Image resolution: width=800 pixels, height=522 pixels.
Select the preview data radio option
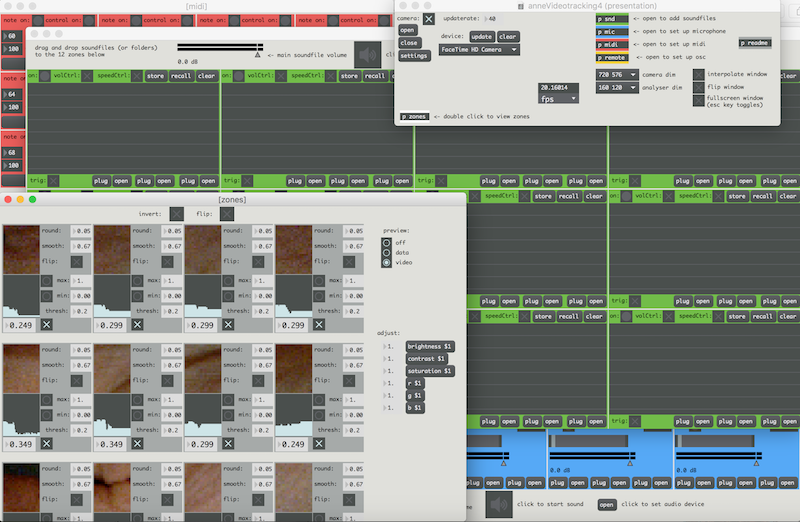tap(387, 253)
